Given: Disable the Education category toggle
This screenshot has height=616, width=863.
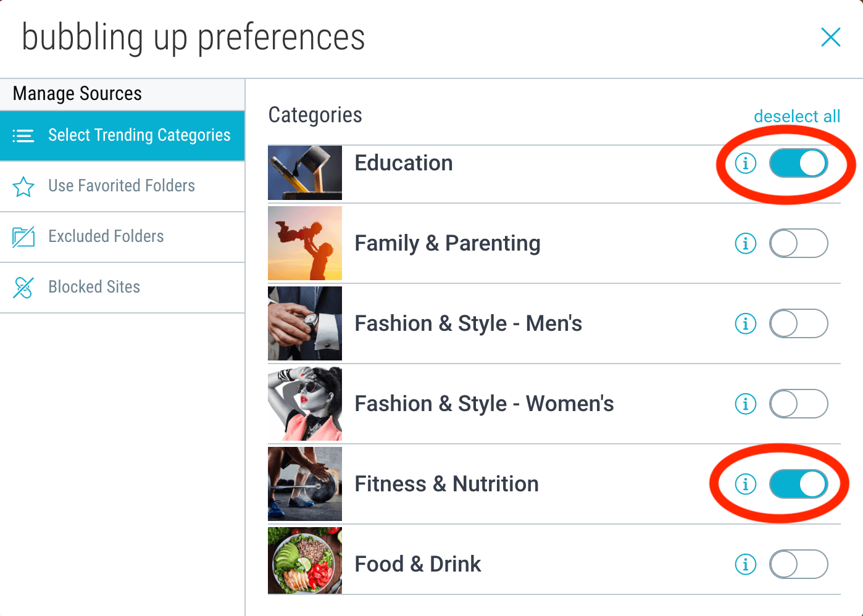Looking at the screenshot, I should 798,163.
